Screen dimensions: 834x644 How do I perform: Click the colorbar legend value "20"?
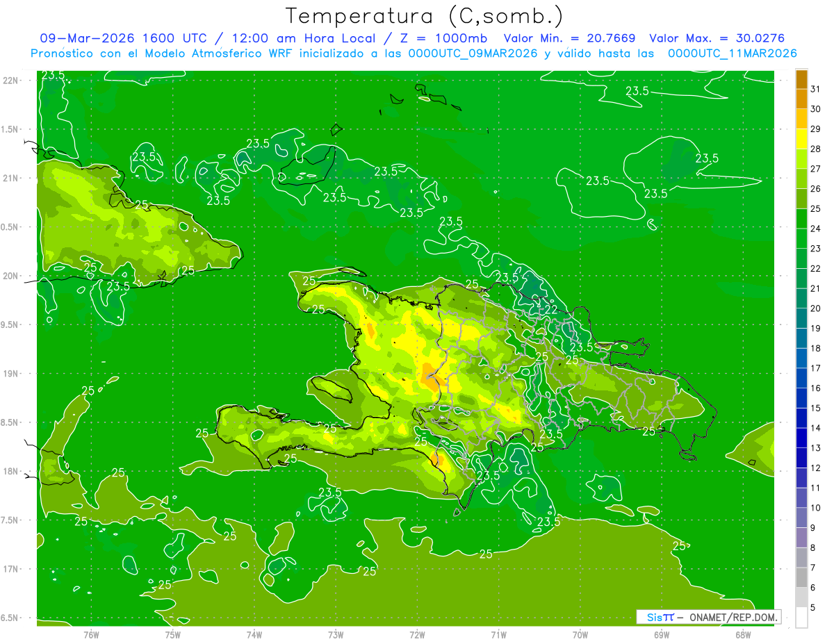coord(816,308)
